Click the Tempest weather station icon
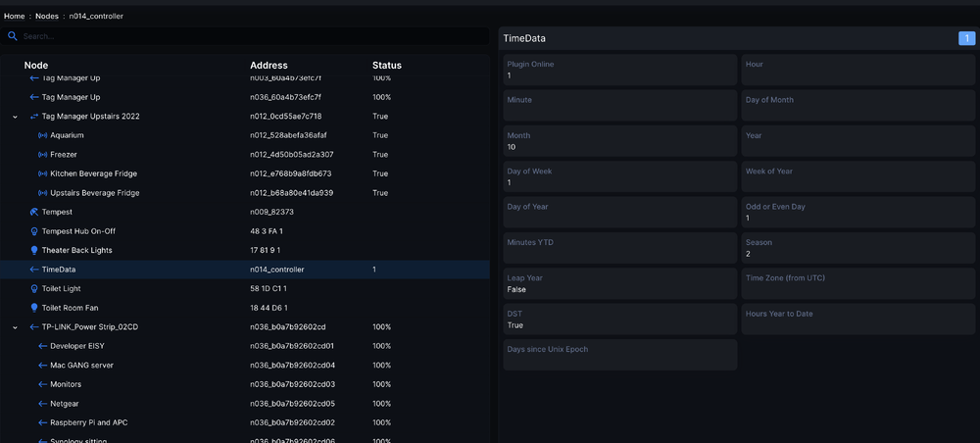Image resolution: width=980 pixels, height=443 pixels. click(x=34, y=212)
